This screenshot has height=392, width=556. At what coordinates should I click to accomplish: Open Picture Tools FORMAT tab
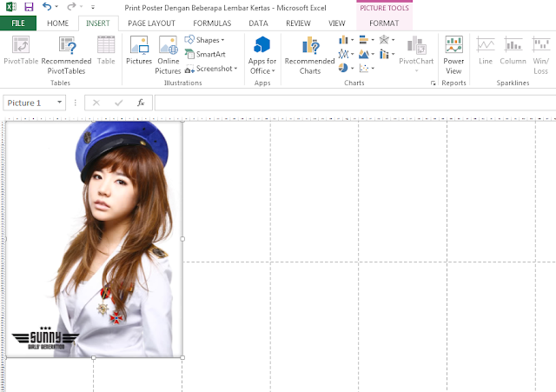click(384, 23)
